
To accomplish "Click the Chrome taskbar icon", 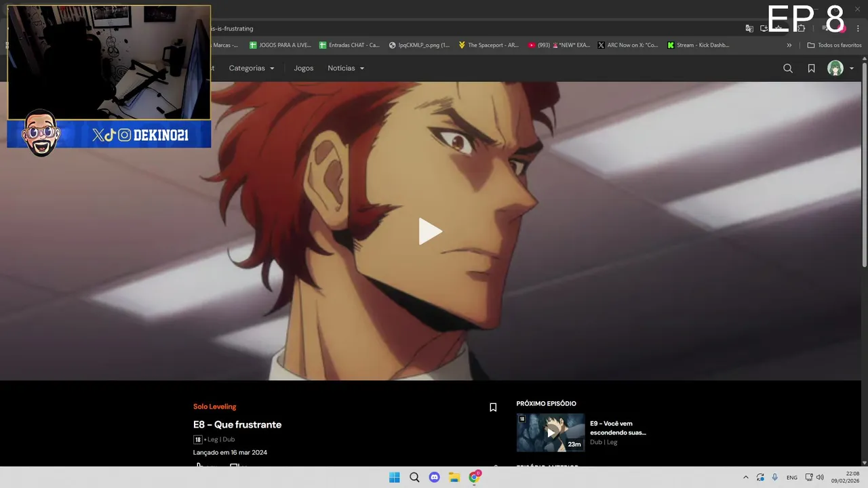I will pos(475,477).
